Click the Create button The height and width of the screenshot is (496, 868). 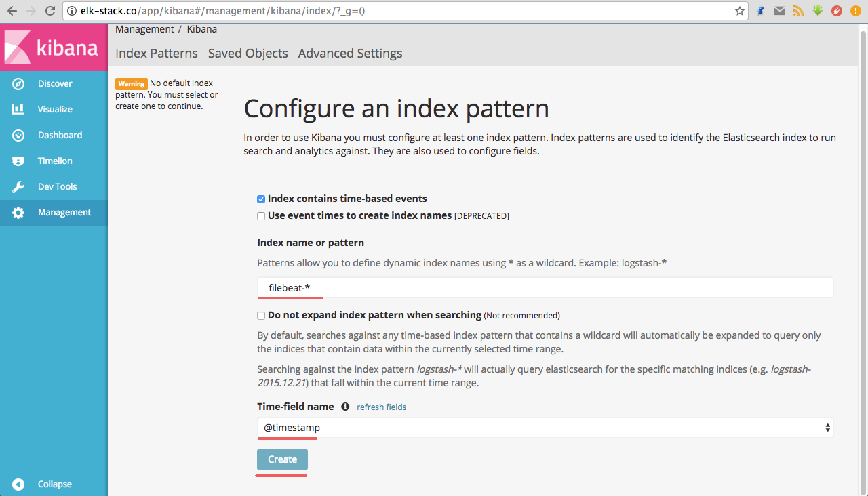281,459
